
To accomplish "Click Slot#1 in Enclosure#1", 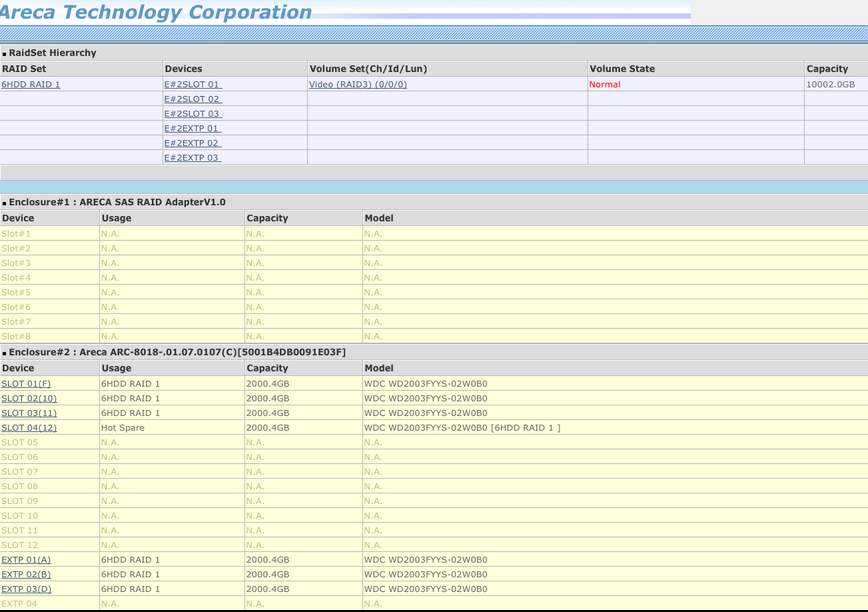I will (16, 234).
